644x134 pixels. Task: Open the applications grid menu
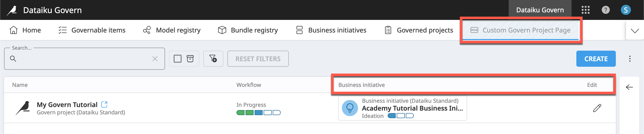[x=585, y=10]
